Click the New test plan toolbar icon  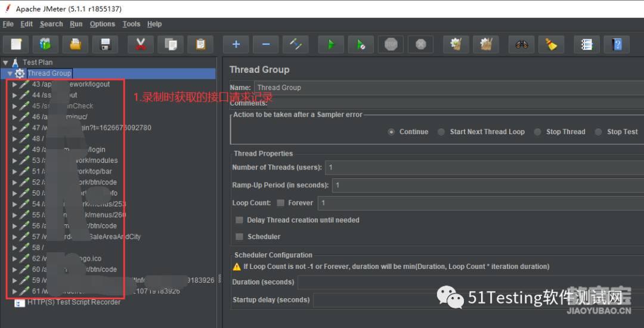[16, 44]
